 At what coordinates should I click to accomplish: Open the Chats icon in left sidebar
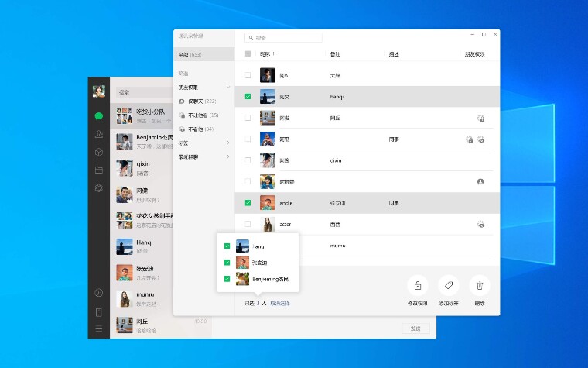click(98, 115)
